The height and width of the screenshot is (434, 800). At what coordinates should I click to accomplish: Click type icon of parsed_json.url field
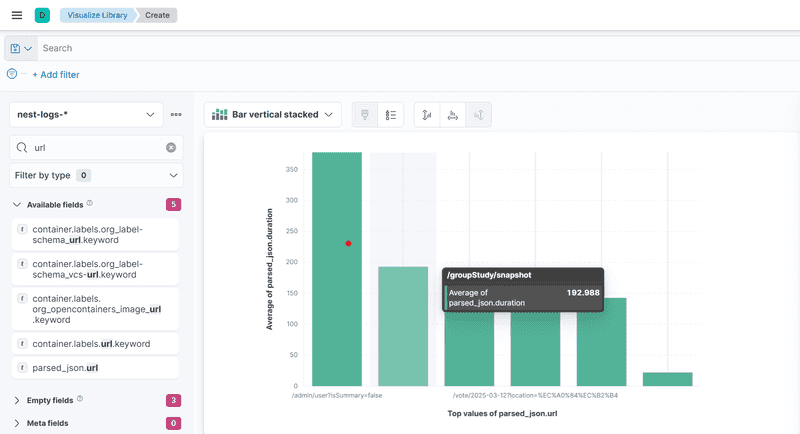point(22,368)
